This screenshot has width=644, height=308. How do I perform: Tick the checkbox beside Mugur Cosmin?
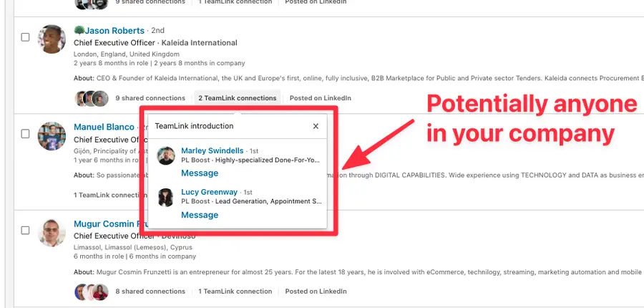pos(26,230)
